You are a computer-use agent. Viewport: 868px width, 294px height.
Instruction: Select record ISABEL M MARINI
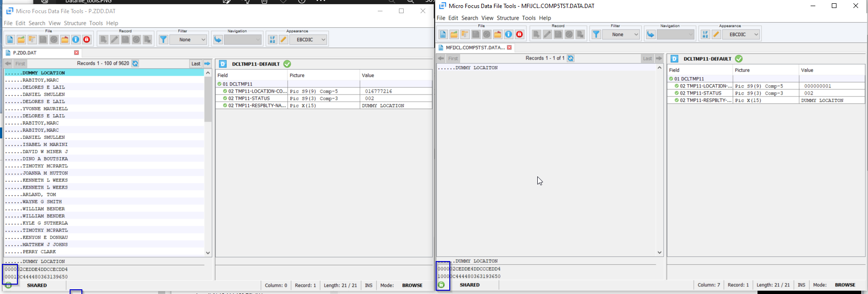click(x=104, y=144)
